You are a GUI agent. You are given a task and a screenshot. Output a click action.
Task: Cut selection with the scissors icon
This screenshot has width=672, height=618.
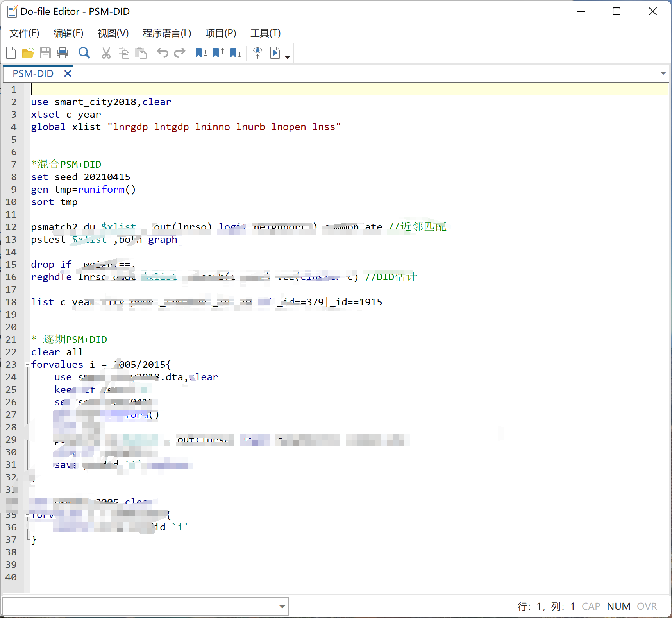click(x=106, y=53)
